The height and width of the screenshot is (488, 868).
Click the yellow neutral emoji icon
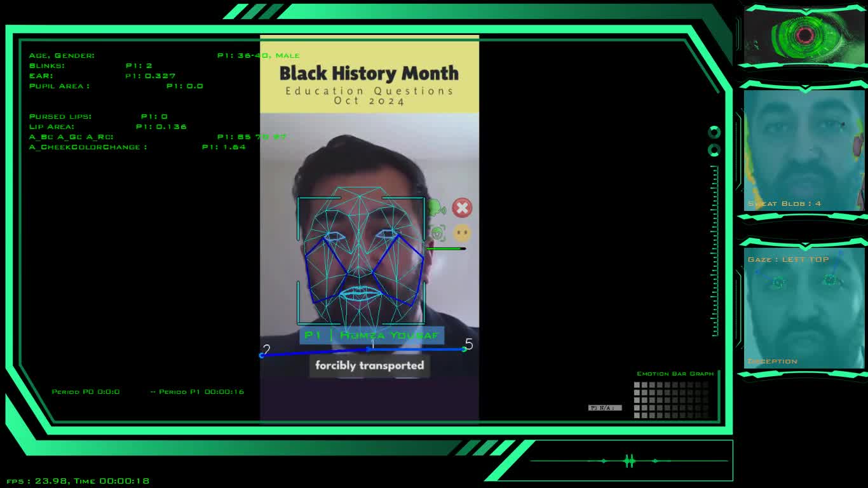(462, 233)
